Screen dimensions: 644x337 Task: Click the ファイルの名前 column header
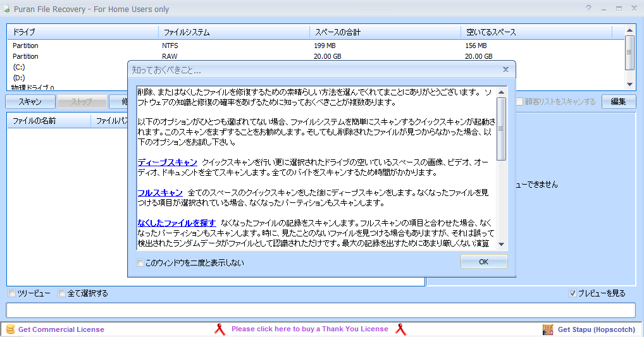49,121
